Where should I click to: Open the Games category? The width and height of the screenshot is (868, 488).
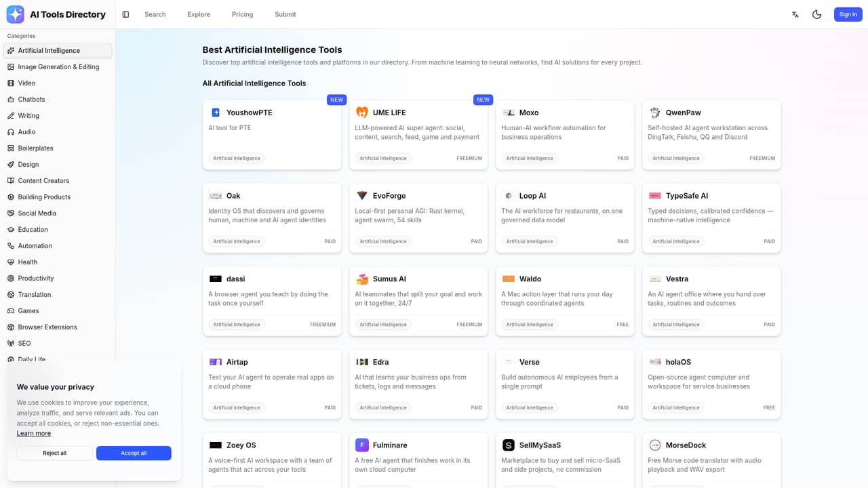coord(58,311)
